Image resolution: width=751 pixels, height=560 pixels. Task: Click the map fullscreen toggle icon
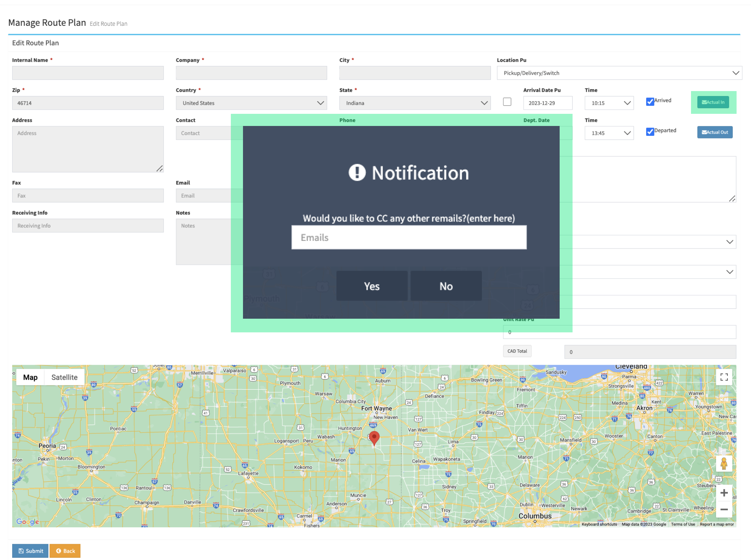click(x=724, y=377)
